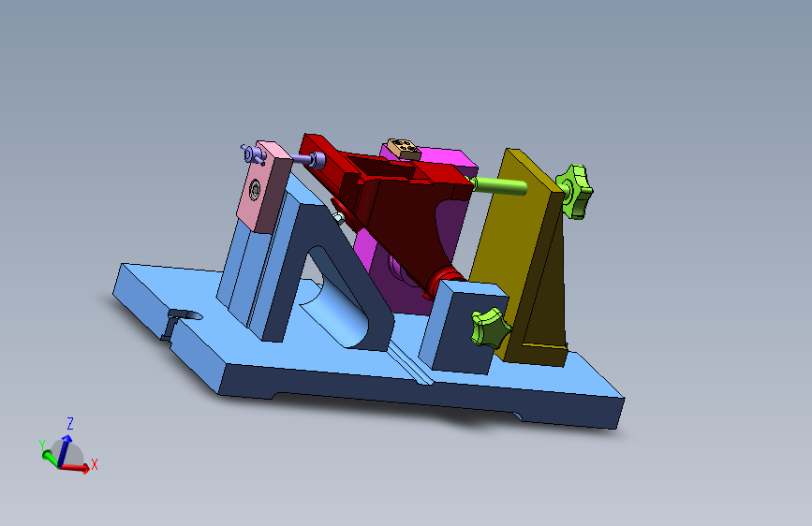Select the upper green star knob
The image size is (812, 526).
tap(574, 192)
